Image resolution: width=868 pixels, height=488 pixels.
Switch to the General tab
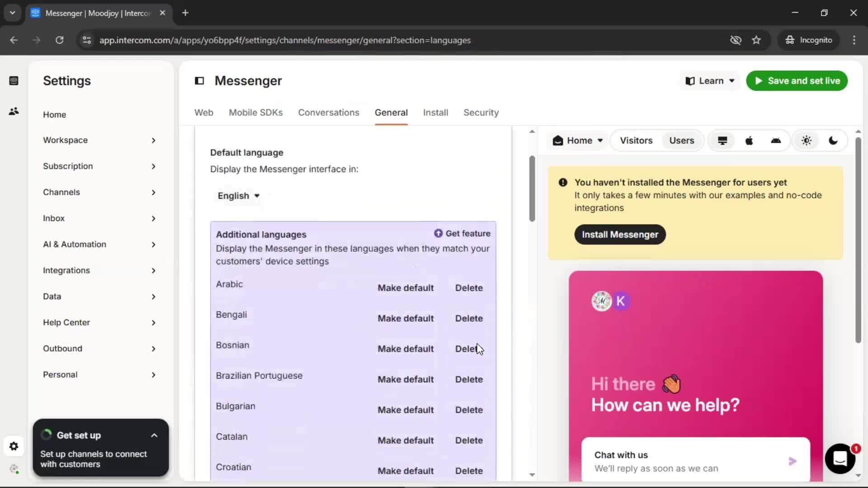pyautogui.click(x=391, y=113)
